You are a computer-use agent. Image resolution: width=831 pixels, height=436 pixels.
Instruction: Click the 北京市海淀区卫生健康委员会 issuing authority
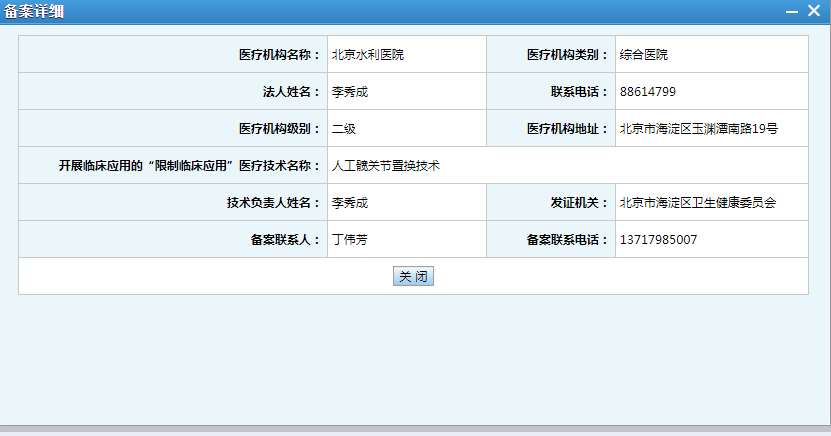697,203
